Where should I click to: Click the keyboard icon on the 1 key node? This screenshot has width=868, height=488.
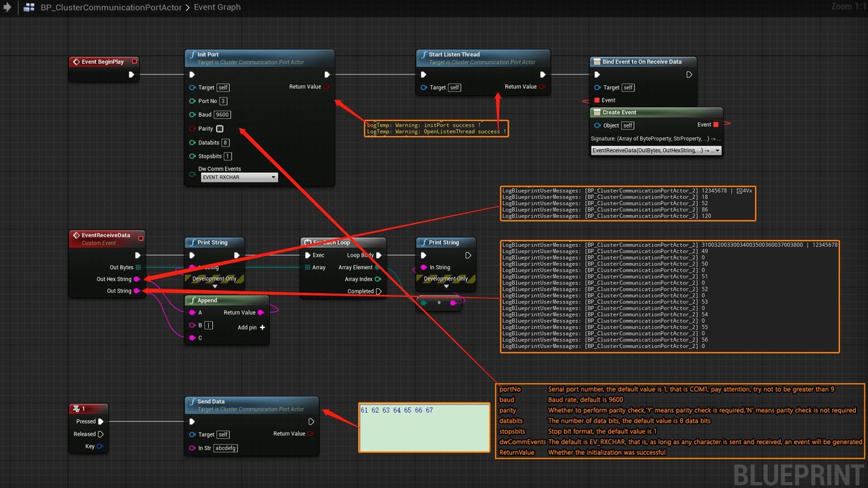(x=77, y=409)
